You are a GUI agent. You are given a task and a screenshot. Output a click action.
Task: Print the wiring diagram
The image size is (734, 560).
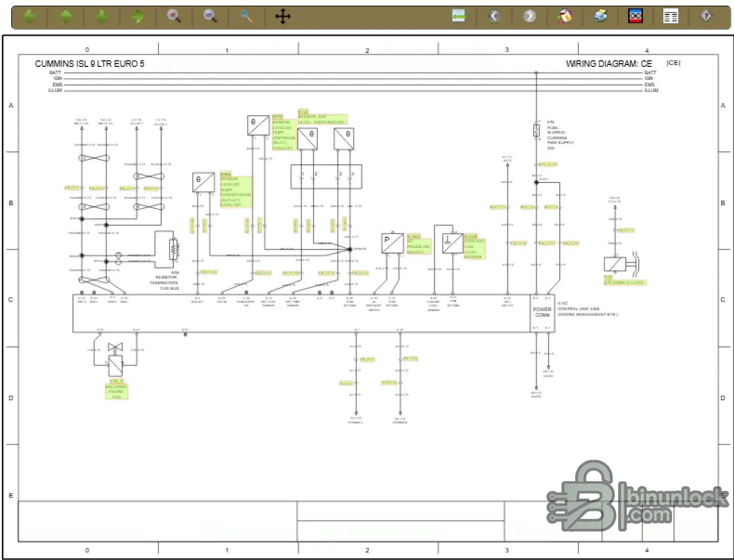click(600, 17)
